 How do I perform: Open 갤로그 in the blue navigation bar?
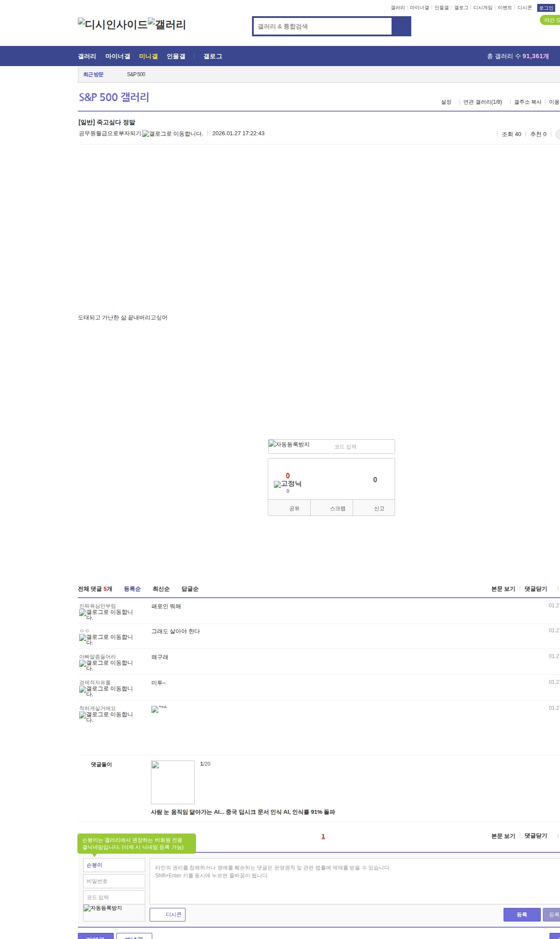213,56
